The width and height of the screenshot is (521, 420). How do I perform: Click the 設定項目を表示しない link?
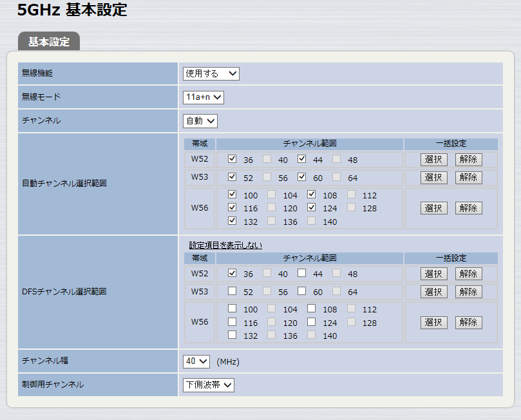(x=225, y=245)
